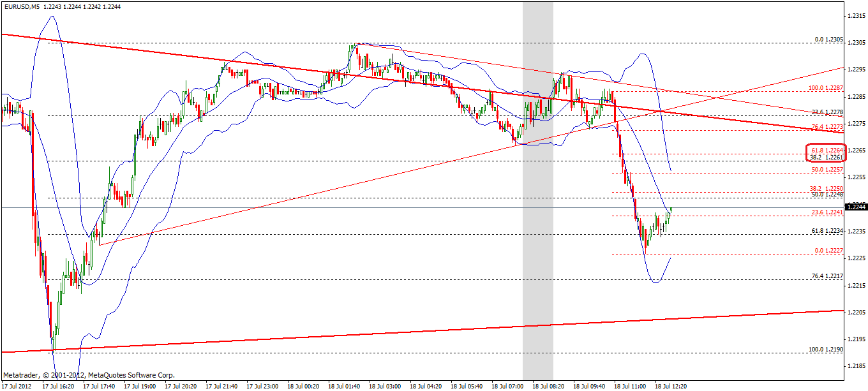Select the black 1.2244 current price tag
Viewport: 868px width, 391px height.
[856, 207]
